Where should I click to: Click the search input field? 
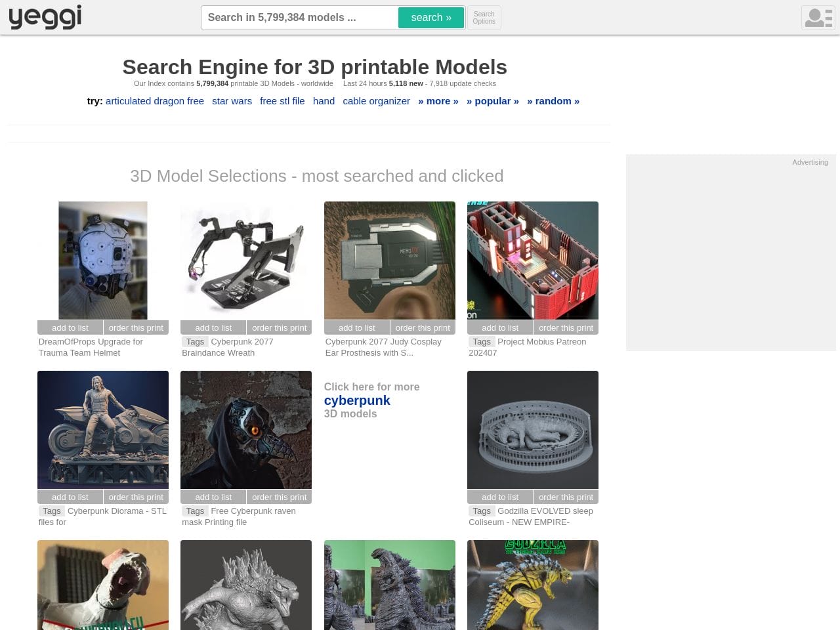click(x=299, y=18)
